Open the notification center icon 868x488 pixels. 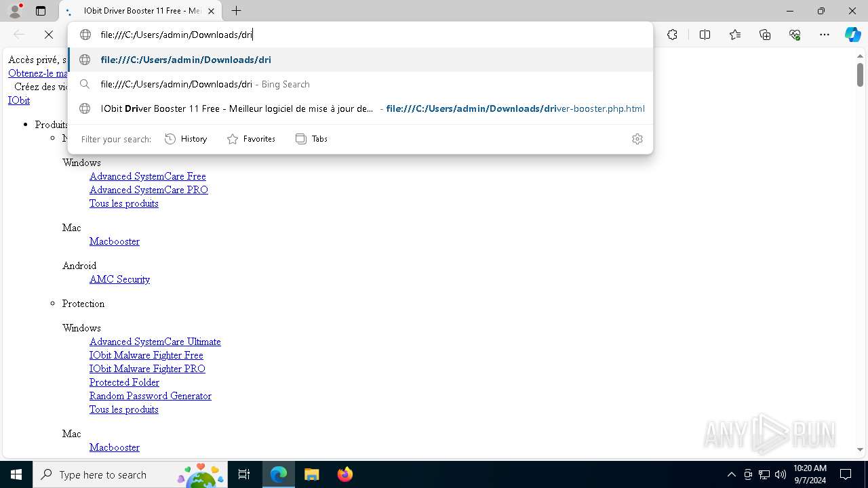tap(846, 474)
